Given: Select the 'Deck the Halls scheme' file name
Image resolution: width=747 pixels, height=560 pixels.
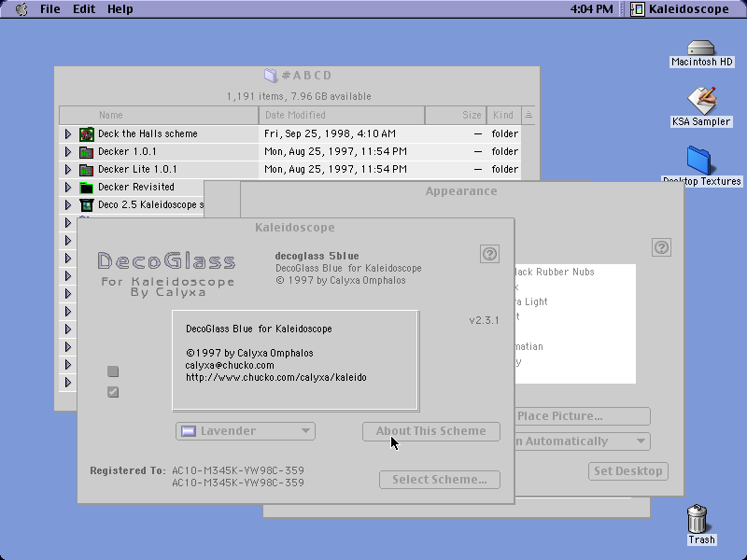Looking at the screenshot, I should [148, 133].
